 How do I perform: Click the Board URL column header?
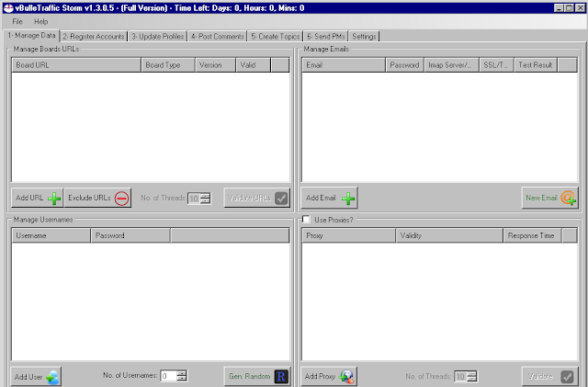coord(76,65)
